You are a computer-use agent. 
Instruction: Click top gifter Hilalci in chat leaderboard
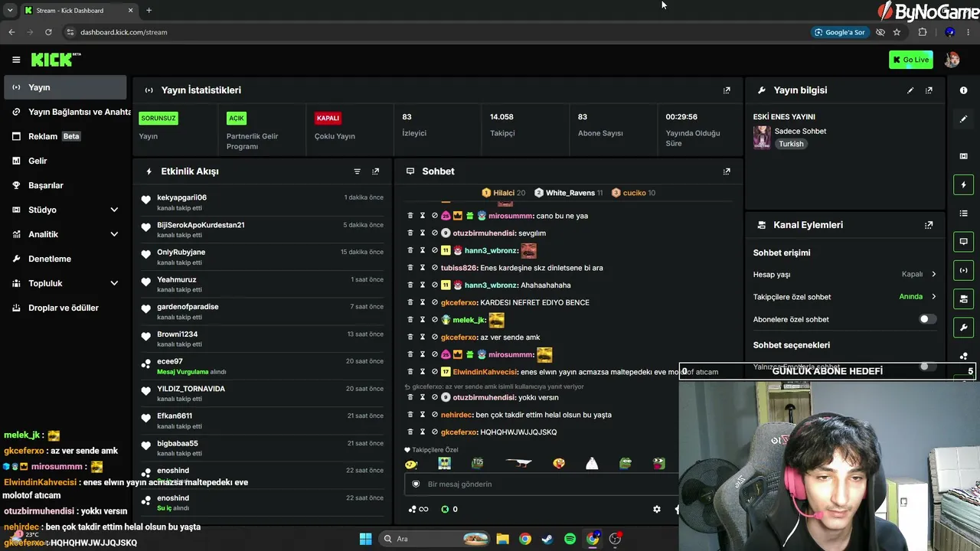pyautogui.click(x=504, y=193)
